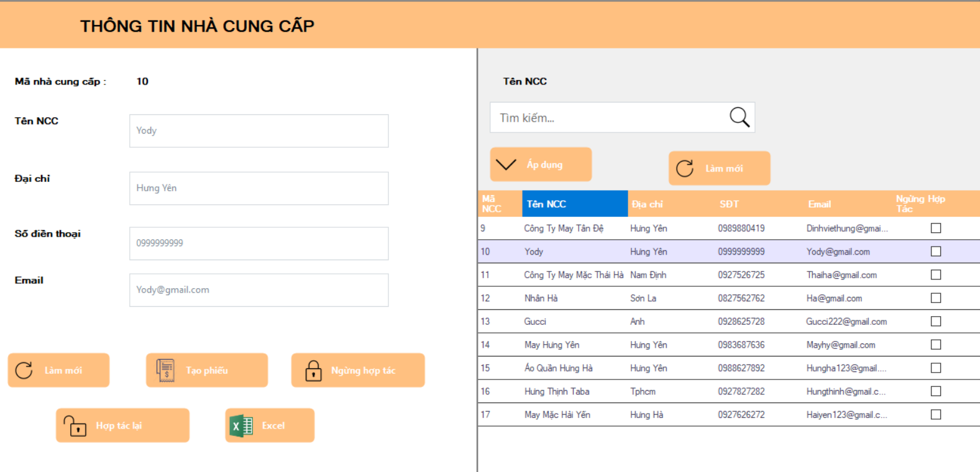Click the Tạo phiếu button label
This screenshot has height=472, width=980.
coord(207,370)
